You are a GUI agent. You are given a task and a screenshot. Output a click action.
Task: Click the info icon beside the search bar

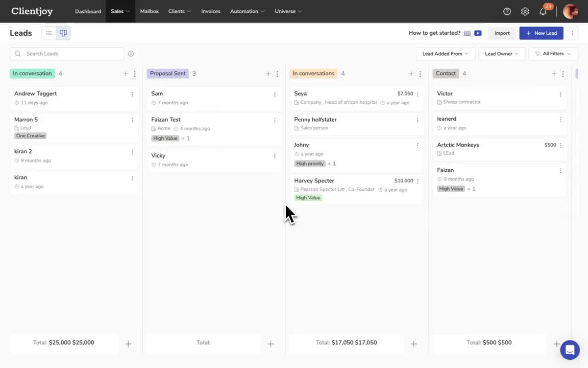pyautogui.click(x=131, y=53)
